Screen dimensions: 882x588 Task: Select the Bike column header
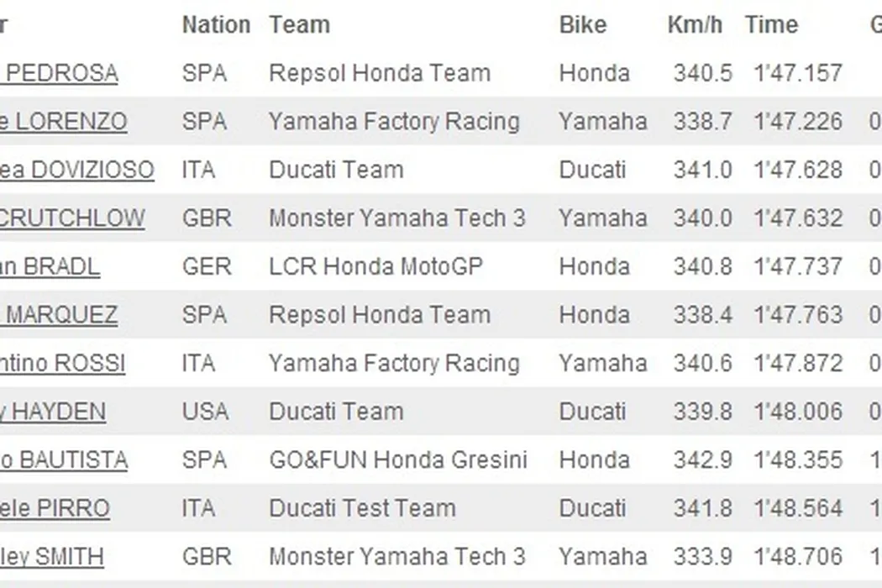582,25
